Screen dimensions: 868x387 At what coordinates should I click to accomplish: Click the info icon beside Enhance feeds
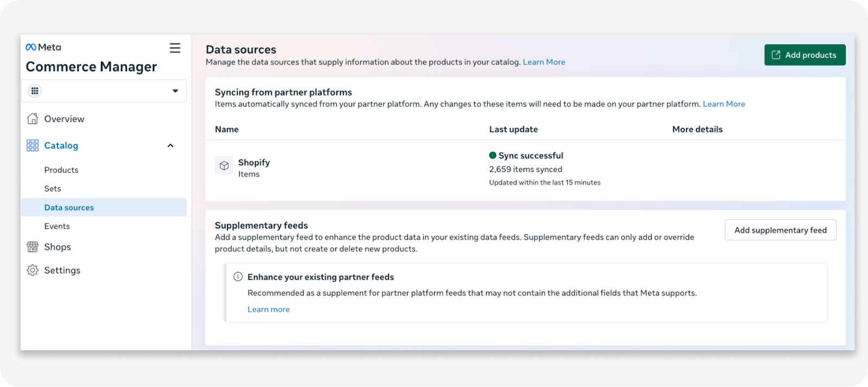click(238, 276)
